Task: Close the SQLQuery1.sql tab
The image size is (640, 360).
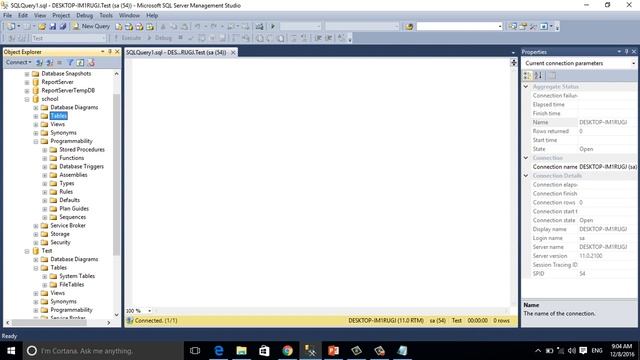Action: click(233, 52)
